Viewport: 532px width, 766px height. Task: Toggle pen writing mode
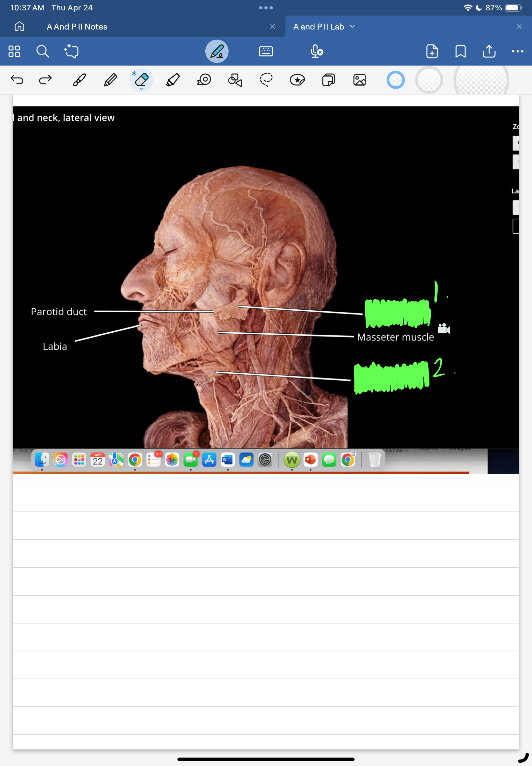(217, 51)
